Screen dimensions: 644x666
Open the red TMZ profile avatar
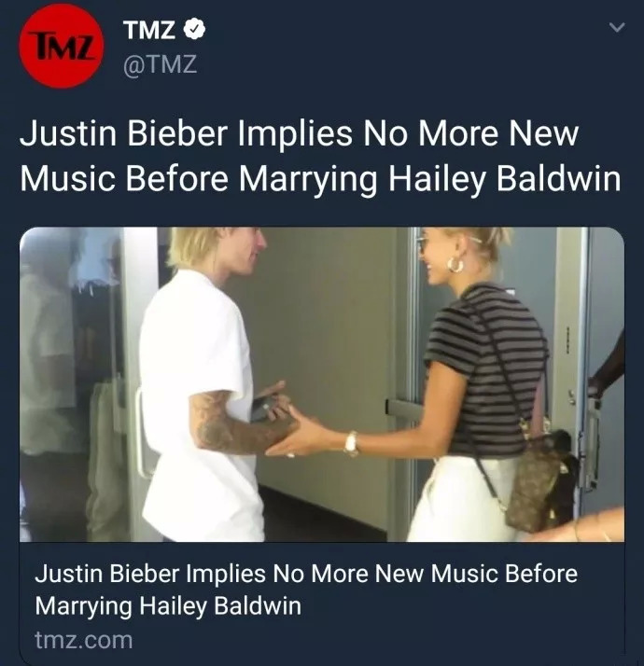coord(62,46)
